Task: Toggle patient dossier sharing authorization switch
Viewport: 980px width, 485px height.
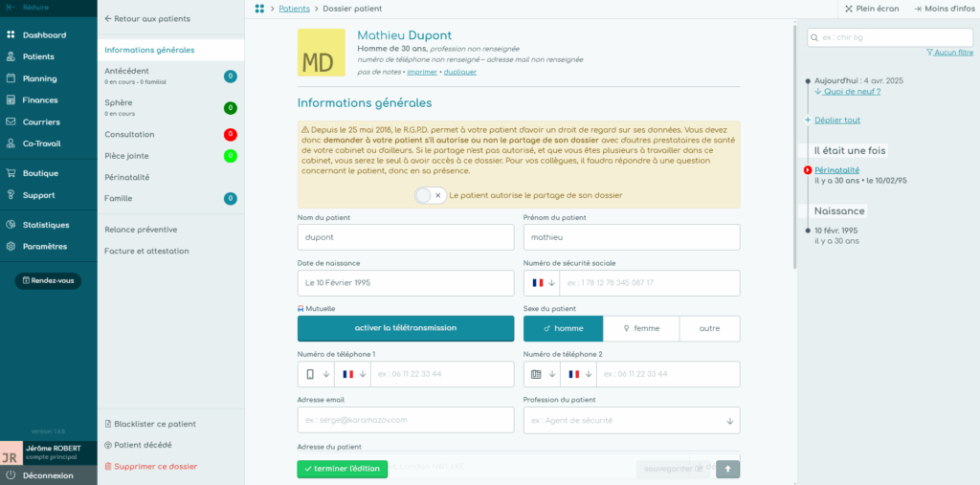Action: point(431,195)
